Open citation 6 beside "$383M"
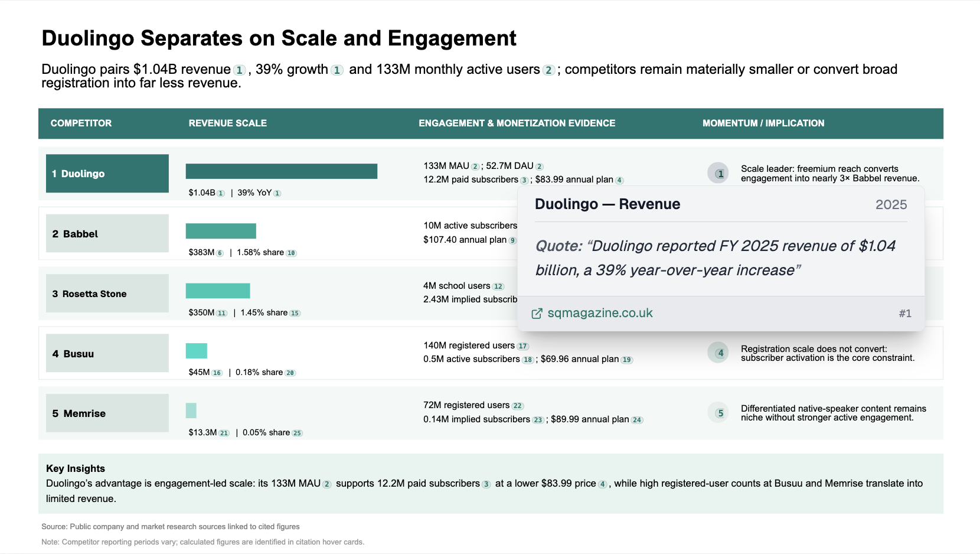Image resolution: width=980 pixels, height=554 pixels. 220,253
